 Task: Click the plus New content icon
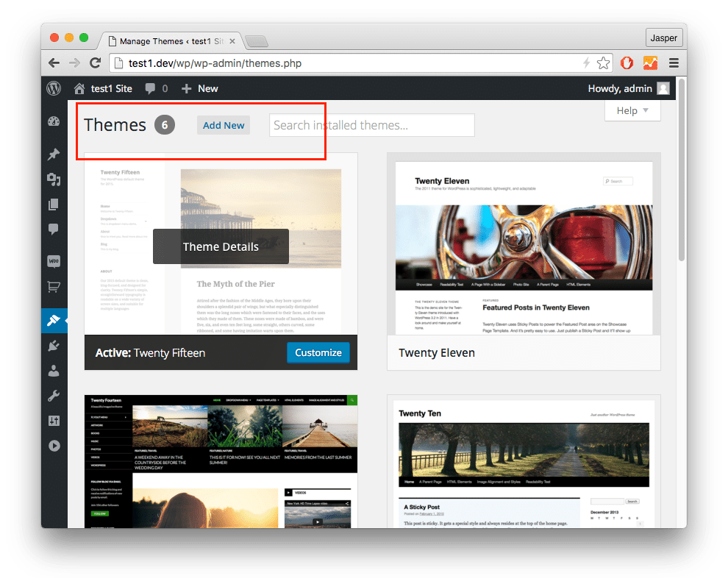(x=186, y=88)
